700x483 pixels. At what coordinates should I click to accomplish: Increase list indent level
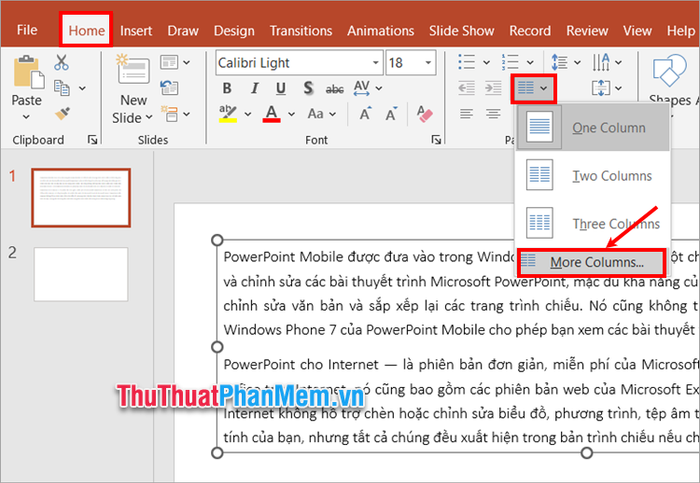pos(493,88)
